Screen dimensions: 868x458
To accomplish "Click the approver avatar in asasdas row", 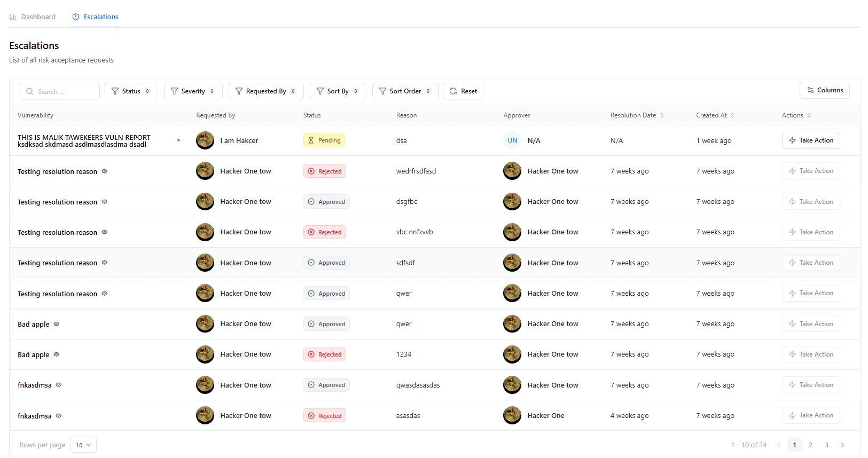I will 512,415.
